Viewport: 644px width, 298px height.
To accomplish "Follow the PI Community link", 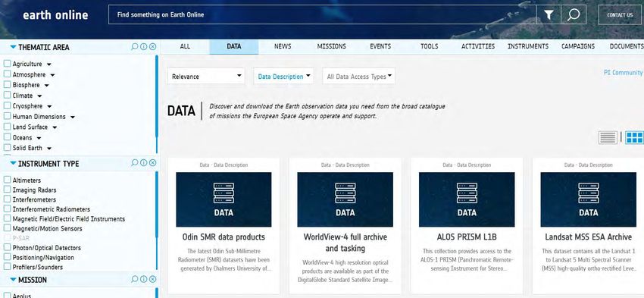I will (623, 72).
